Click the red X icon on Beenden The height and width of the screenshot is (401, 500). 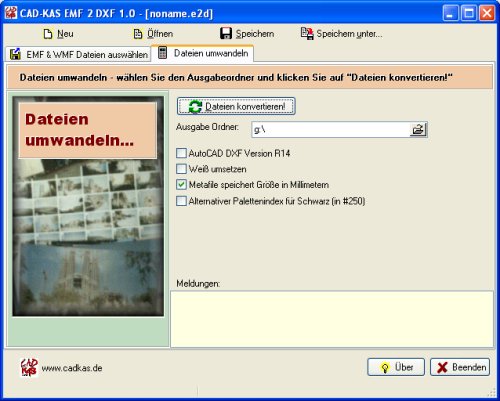(442, 367)
